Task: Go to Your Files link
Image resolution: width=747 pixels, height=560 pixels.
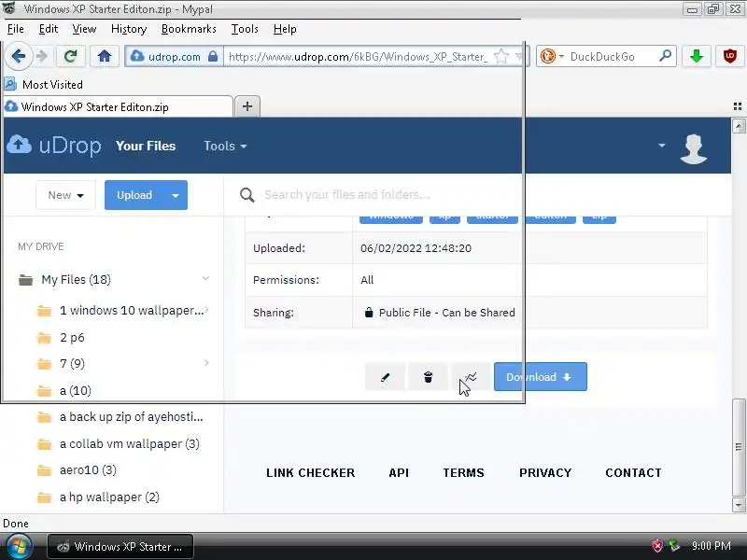Action: tap(146, 146)
